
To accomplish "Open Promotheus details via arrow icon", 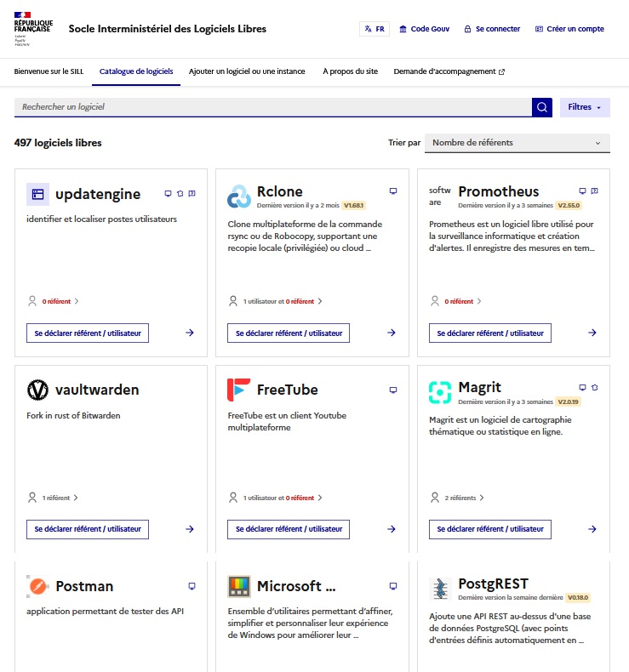I will click(x=592, y=333).
